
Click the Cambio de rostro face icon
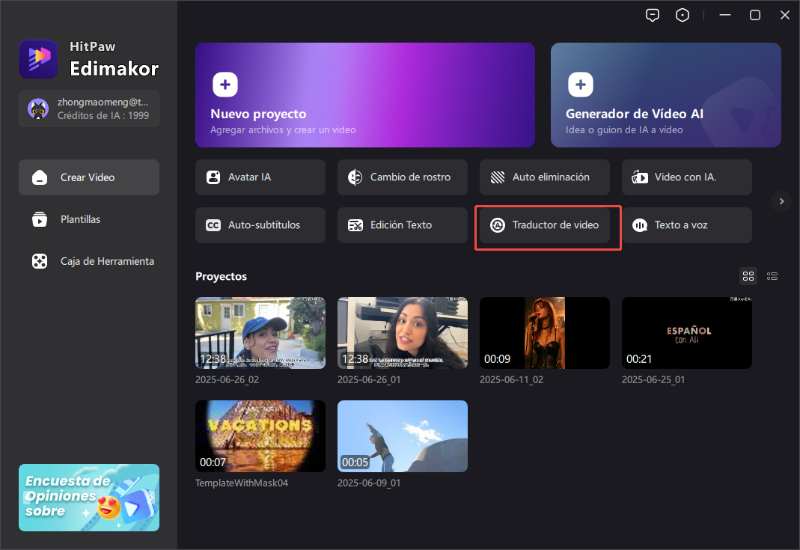(x=355, y=177)
